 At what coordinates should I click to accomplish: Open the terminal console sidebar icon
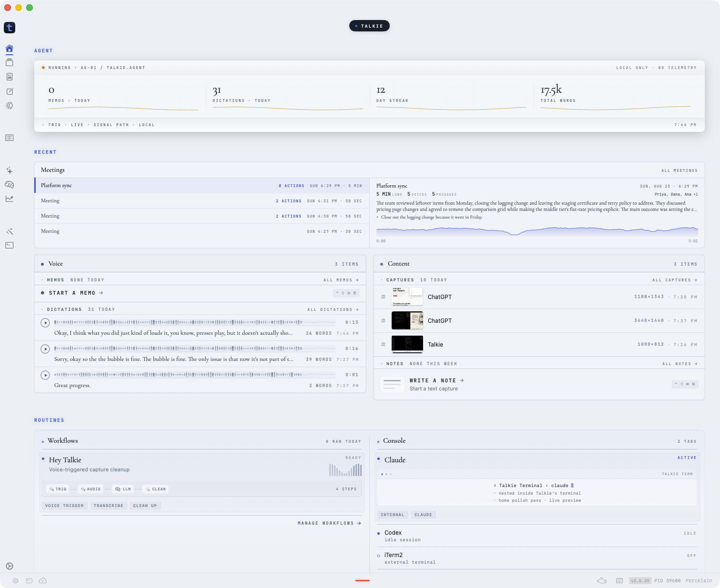click(x=10, y=245)
